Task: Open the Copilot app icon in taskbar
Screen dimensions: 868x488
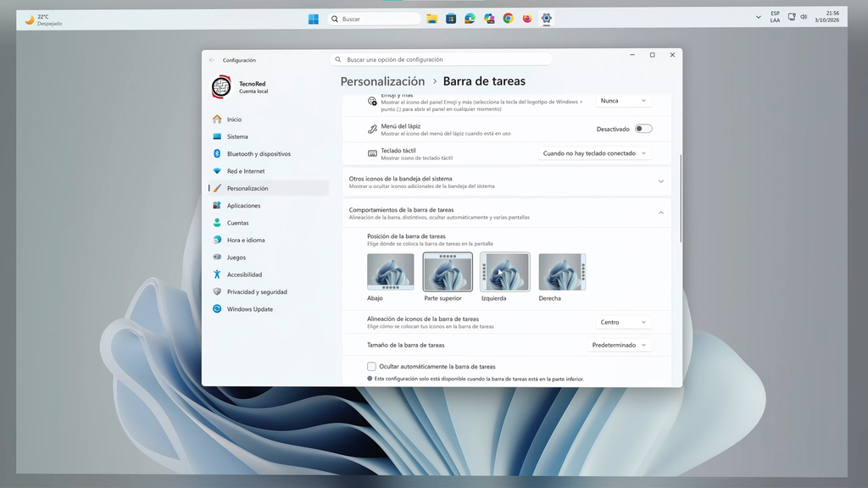Action: pyautogui.click(x=489, y=19)
